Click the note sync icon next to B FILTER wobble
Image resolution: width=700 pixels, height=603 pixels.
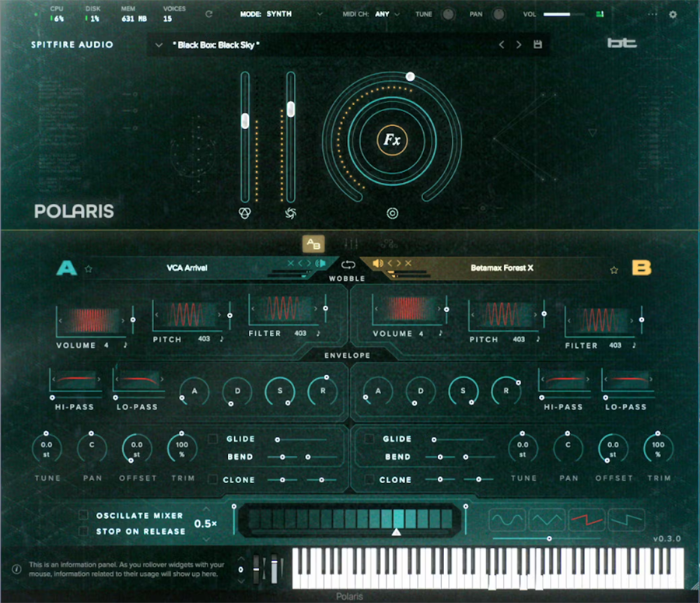tap(634, 345)
